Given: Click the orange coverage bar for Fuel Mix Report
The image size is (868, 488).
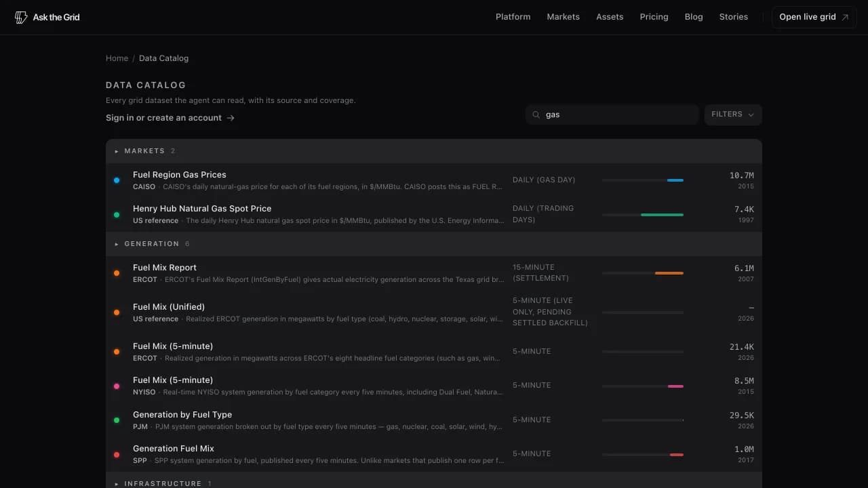Looking at the screenshot, I should [669, 273].
